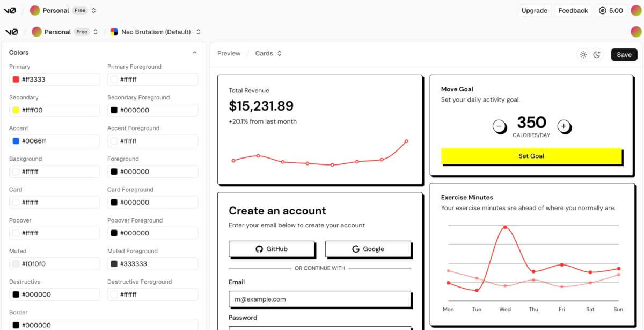Viewport: 644px width, 330px height.
Task: Open the Neo Brutalism theme selector
Action: (x=156, y=32)
